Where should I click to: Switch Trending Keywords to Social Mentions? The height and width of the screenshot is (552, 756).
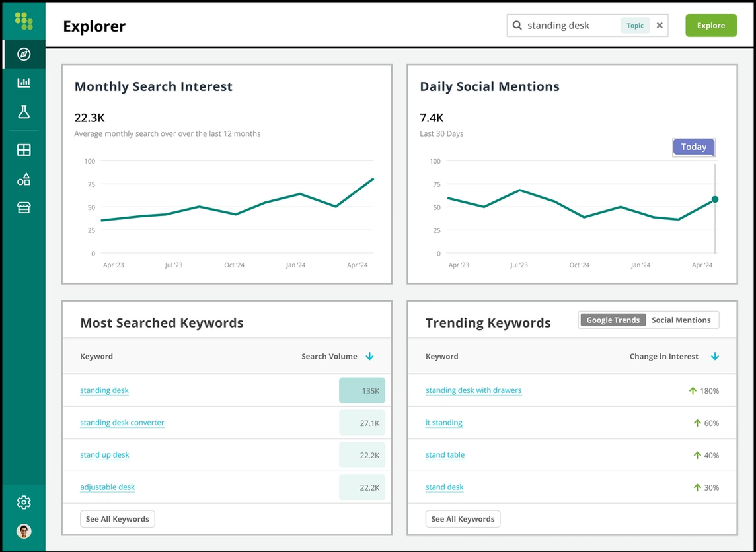pos(681,320)
